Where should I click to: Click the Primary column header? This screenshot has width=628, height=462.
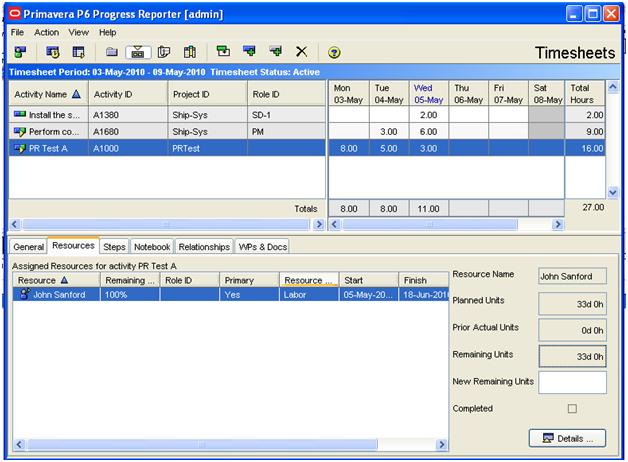pos(249,280)
